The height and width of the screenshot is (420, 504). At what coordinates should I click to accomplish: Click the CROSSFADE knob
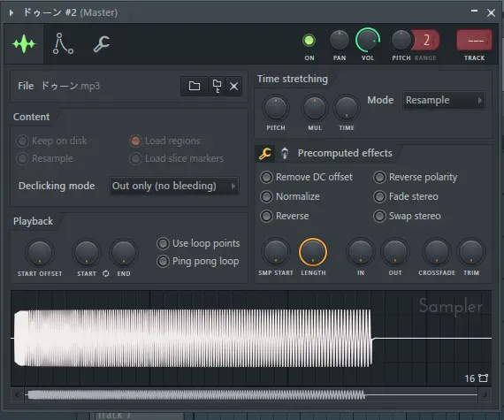click(437, 252)
